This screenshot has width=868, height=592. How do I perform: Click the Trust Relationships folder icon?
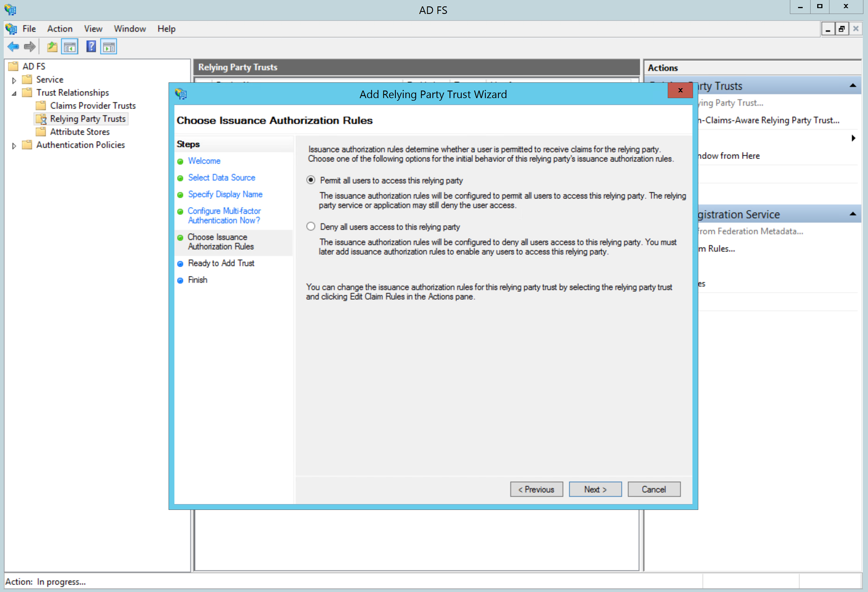[27, 93]
